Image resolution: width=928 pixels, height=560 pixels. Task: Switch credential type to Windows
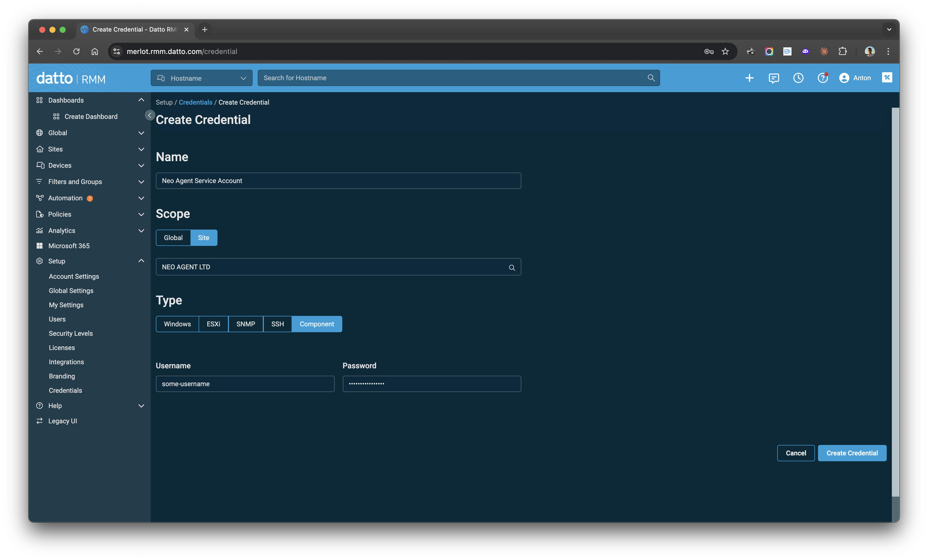[x=177, y=324]
